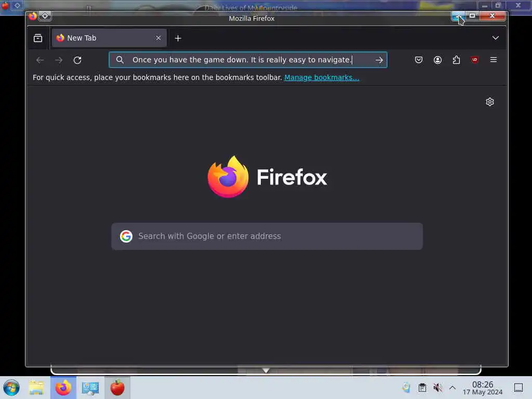Open the file manager folder taskbar icon
Viewport: 532px width, 399px height.
tap(36, 388)
